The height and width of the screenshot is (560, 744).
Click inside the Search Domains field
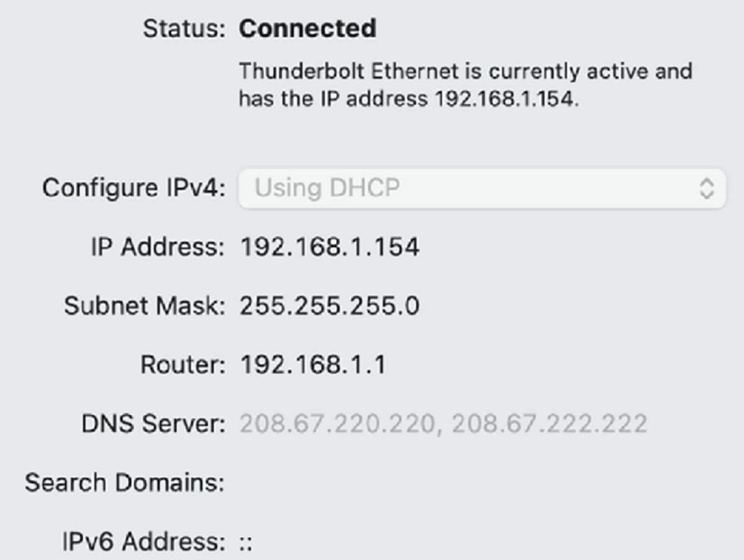372,482
